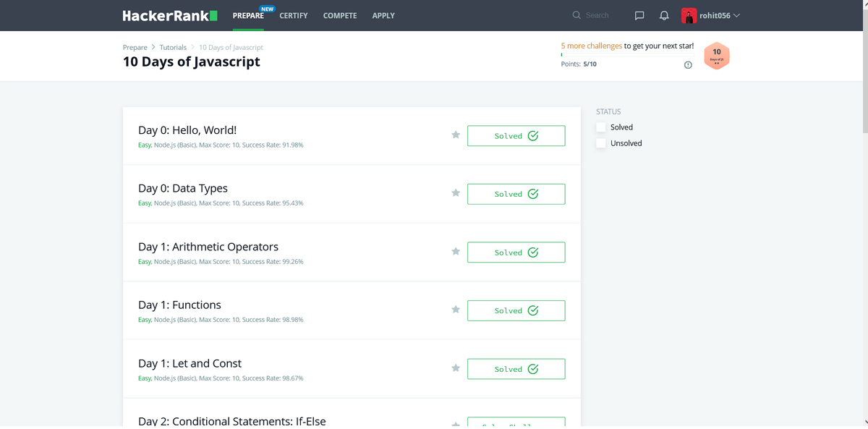The width and height of the screenshot is (868, 429).
Task: Click the points info icon
Action: coord(688,65)
